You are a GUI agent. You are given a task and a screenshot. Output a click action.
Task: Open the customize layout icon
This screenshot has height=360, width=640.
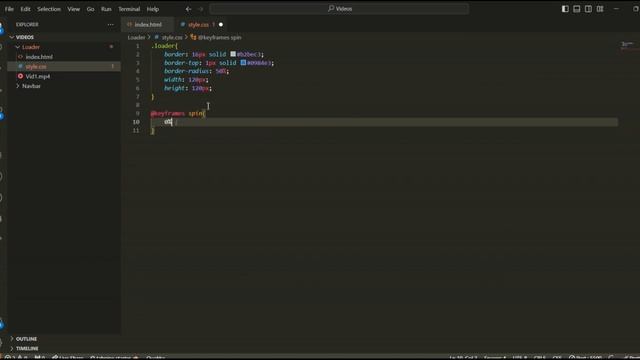point(600,9)
